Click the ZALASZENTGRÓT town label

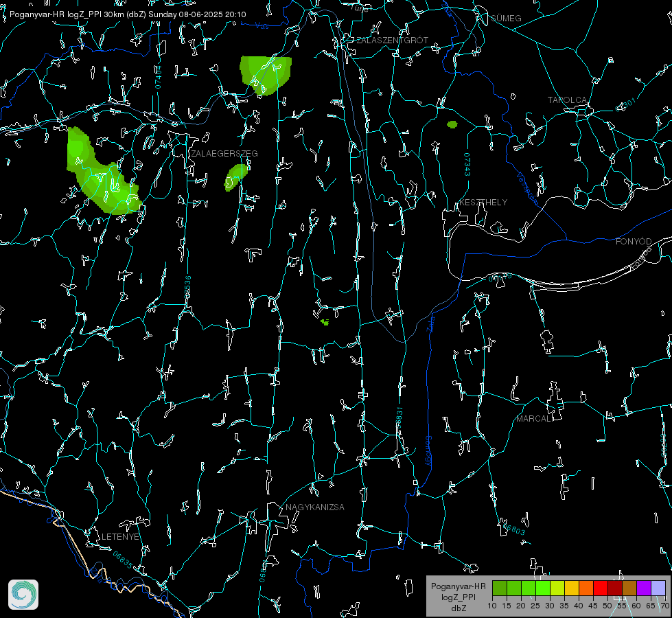point(392,40)
